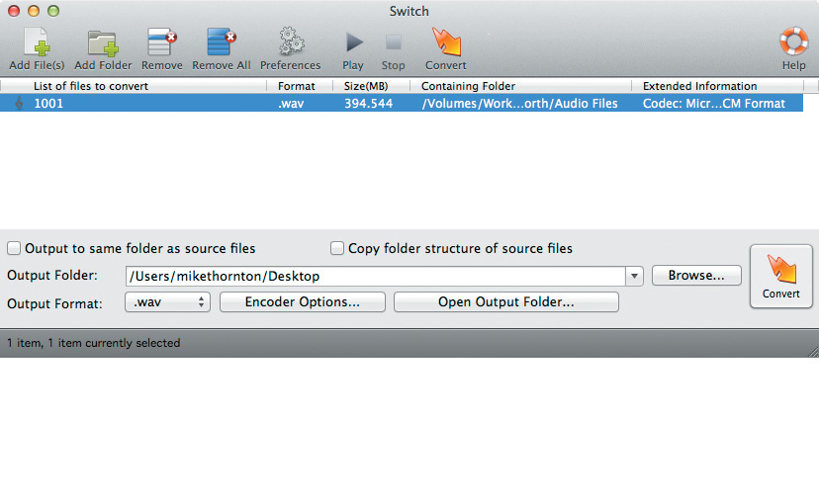Viewport: 819px width, 504px height.
Task: Click the Browse... button
Action: tap(696, 276)
